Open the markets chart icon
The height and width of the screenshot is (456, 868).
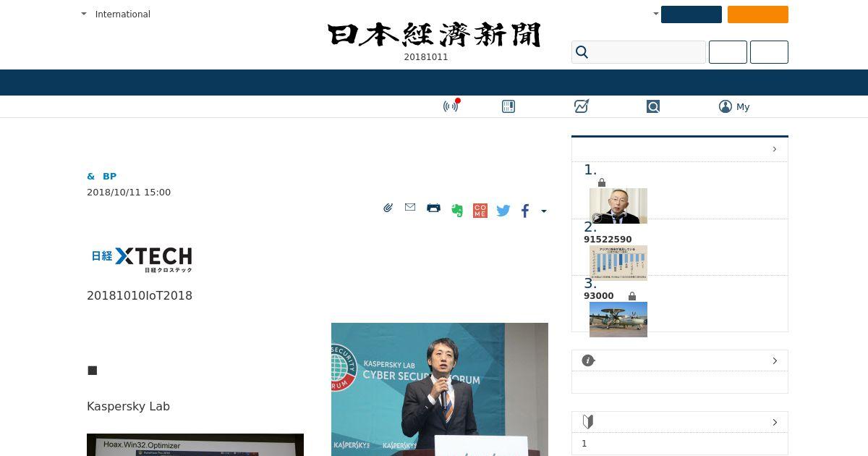581,106
